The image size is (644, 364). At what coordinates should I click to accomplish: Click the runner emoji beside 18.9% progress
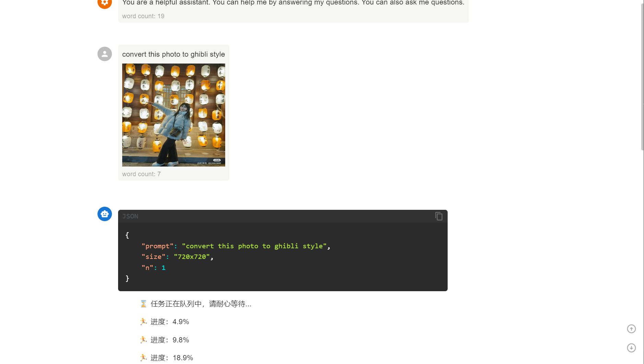pyautogui.click(x=143, y=357)
